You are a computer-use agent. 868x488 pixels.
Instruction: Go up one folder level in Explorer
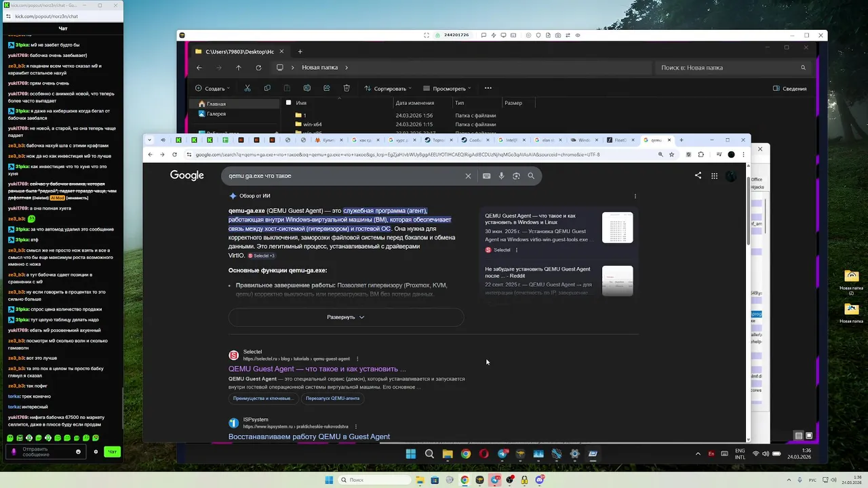(x=239, y=67)
